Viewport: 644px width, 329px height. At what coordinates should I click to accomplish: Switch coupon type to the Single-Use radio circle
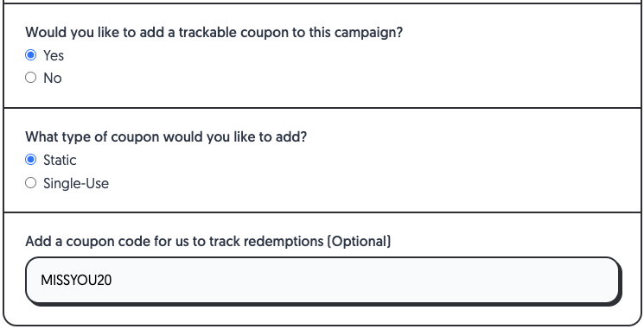coord(31,182)
